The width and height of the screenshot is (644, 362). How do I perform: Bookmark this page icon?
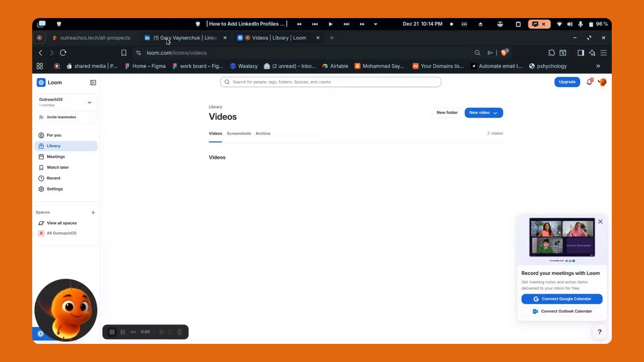124,53
